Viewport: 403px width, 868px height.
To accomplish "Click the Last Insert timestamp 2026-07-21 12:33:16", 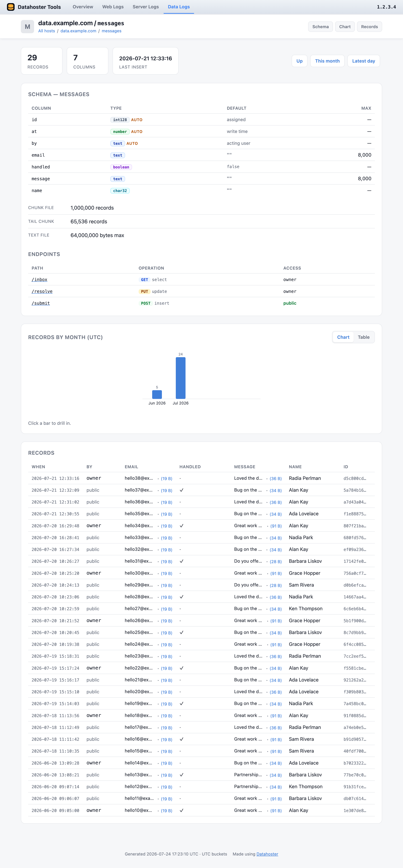I will tap(145, 58).
